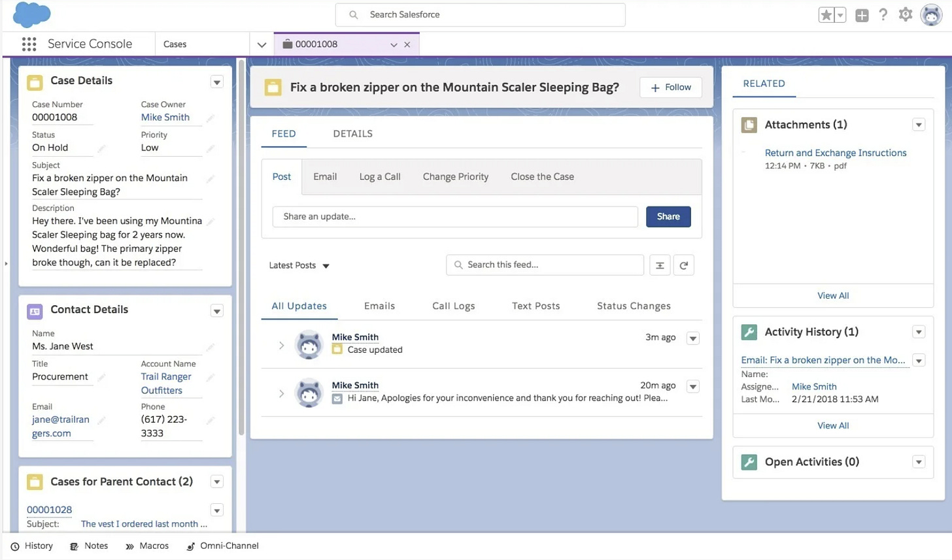Open the Notes utility bar item
Screen dimensions: 952x560
click(88, 546)
